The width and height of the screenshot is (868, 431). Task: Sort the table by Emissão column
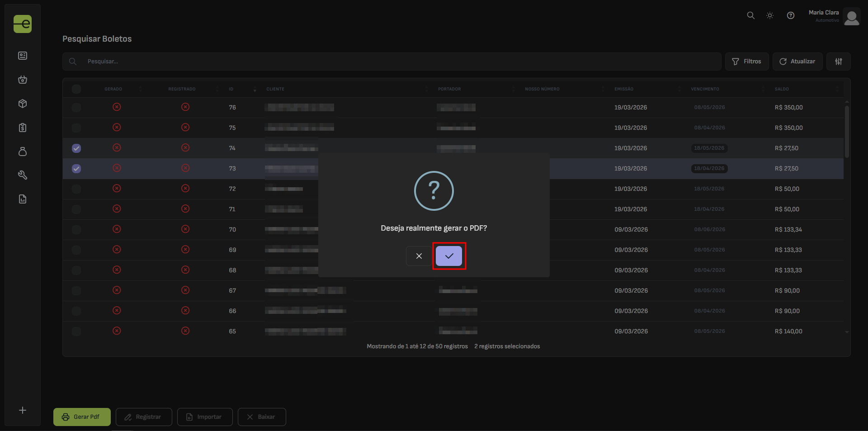point(624,89)
